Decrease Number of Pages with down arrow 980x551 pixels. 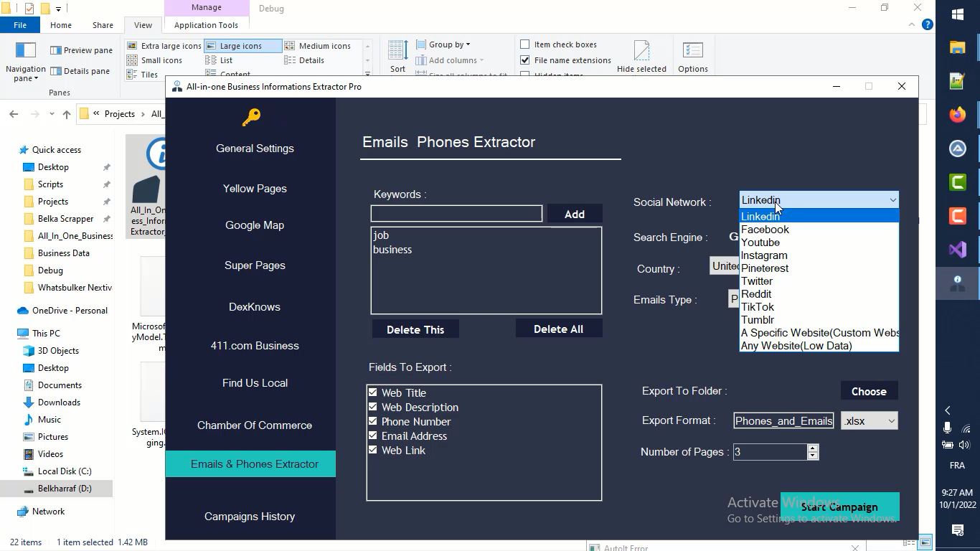[812, 456]
